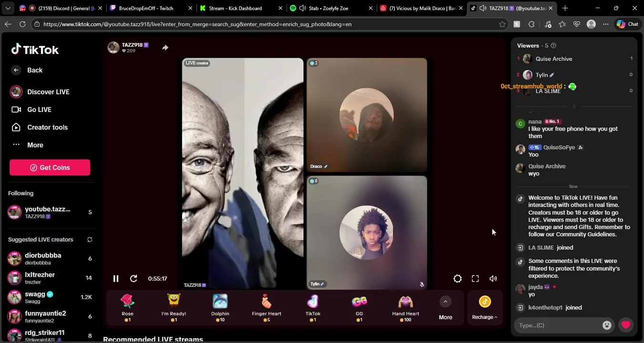Send a heart like in chat

(x=626, y=325)
